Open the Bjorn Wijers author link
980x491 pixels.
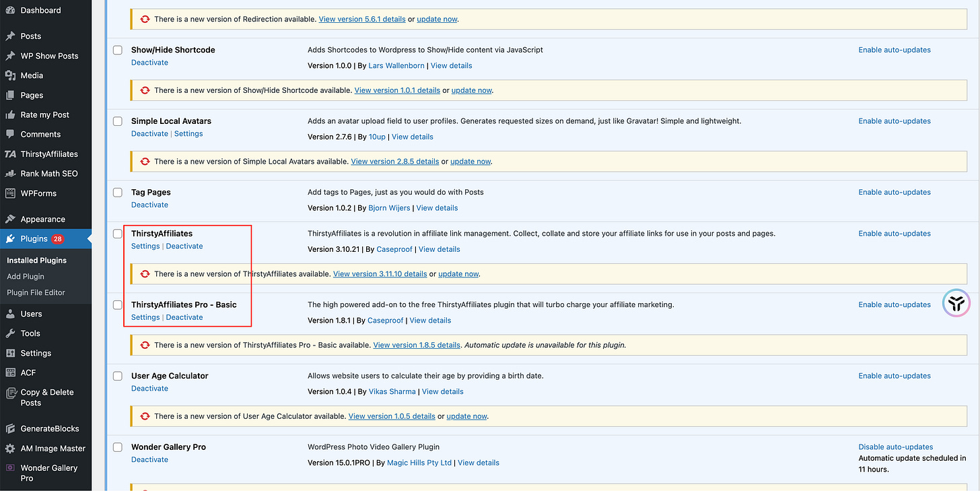pyautogui.click(x=389, y=208)
